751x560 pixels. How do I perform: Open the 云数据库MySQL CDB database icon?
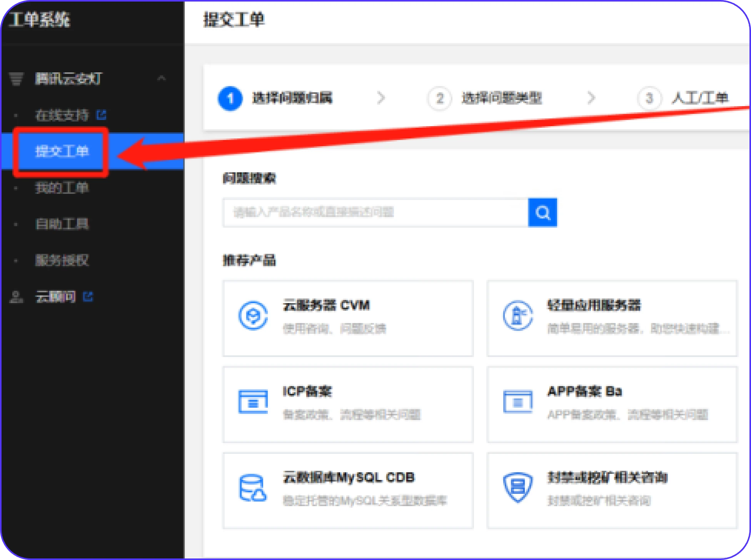point(253,488)
